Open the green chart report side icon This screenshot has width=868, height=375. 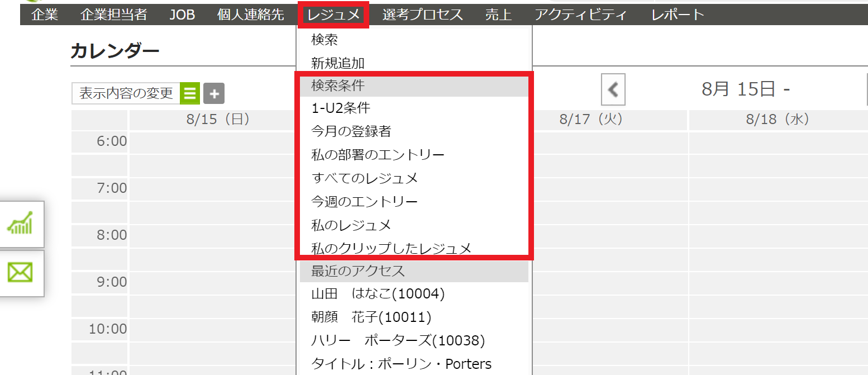pos(20,224)
